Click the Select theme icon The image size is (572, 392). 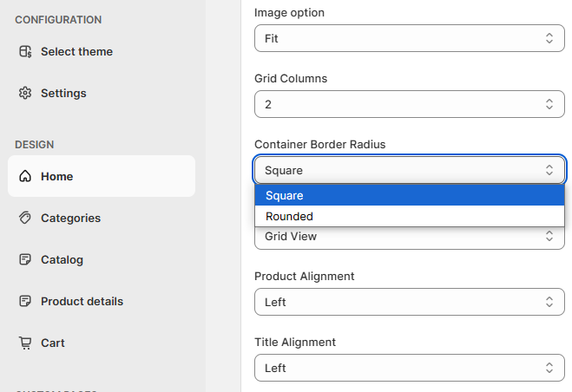(x=25, y=51)
